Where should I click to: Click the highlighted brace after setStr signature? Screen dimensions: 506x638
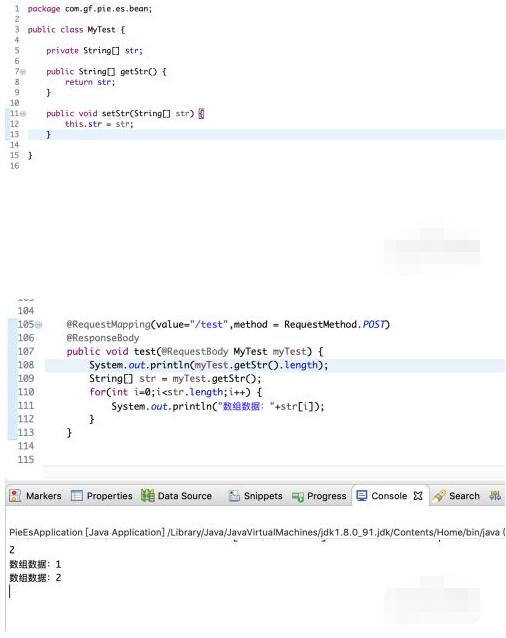[201, 114]
